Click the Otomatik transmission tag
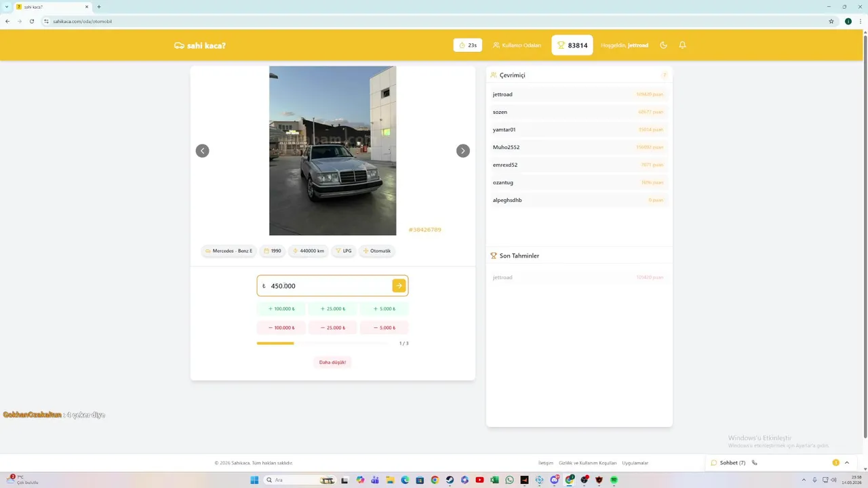Viewport: 868px width, 488px height. (x=377, y=251)
